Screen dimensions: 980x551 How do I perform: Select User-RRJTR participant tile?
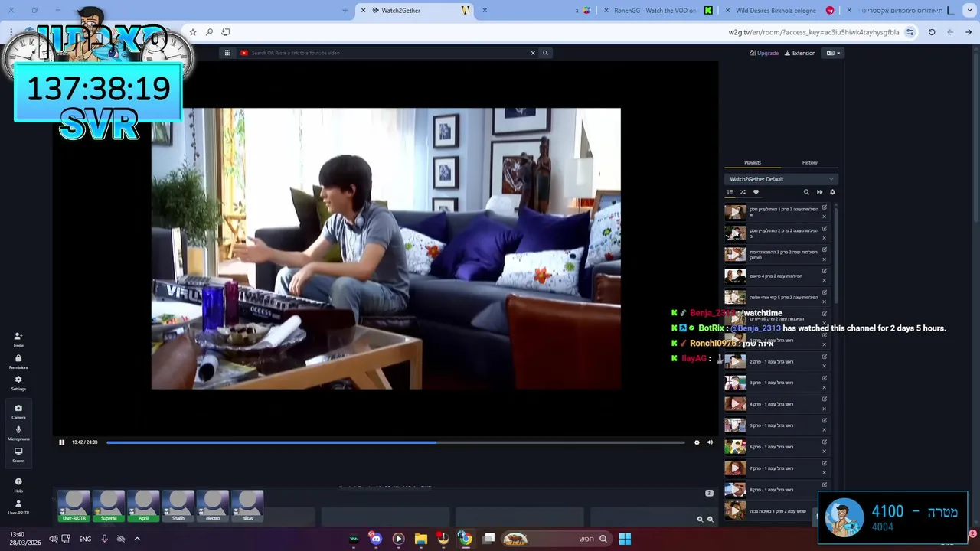(74, 506)
